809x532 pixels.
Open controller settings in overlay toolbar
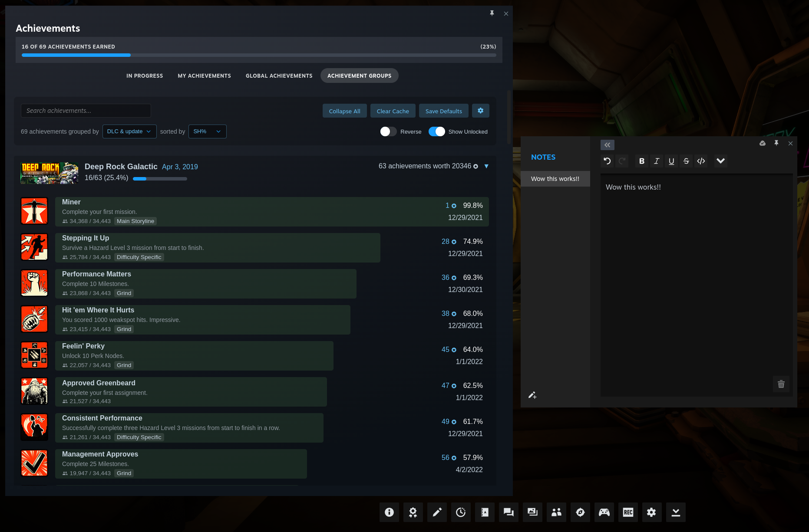click(x=604, y=512)
